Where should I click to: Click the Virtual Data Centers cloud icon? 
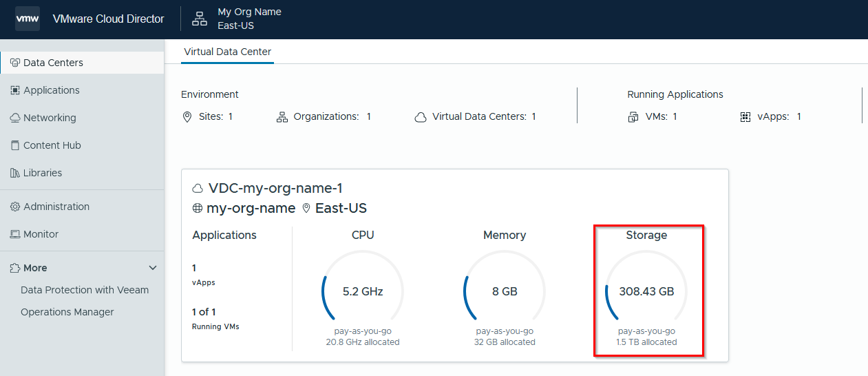pos(421,117)
